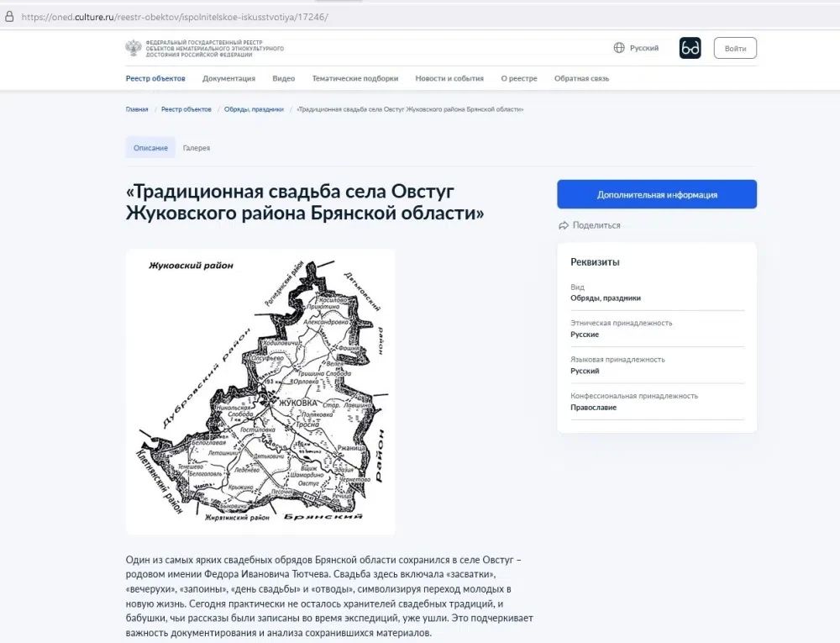Click the share arrow icon

563,225
